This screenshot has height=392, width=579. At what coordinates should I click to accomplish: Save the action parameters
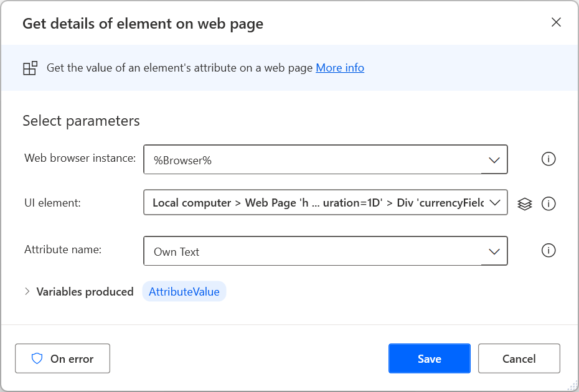point(429,358)
